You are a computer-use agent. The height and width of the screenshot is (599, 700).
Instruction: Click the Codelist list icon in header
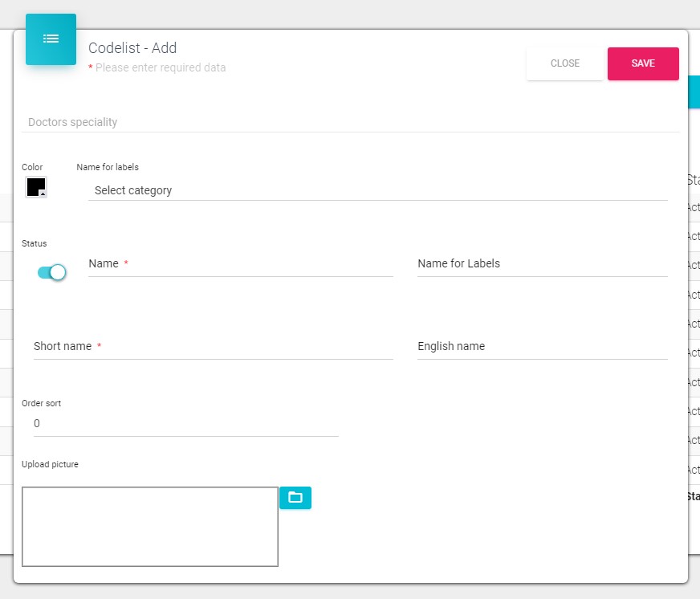click(x=51, y=39)
